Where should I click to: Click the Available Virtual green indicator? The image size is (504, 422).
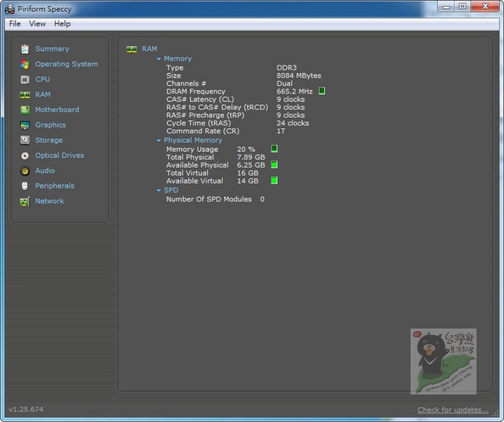[x=274, y=181]
